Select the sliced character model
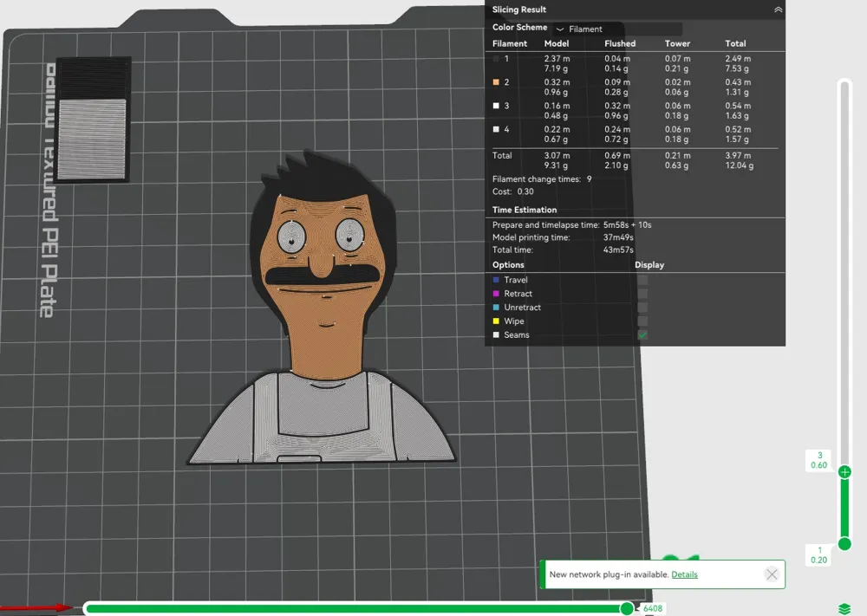The height and width of the screenshot is (616, 867). 323,309
